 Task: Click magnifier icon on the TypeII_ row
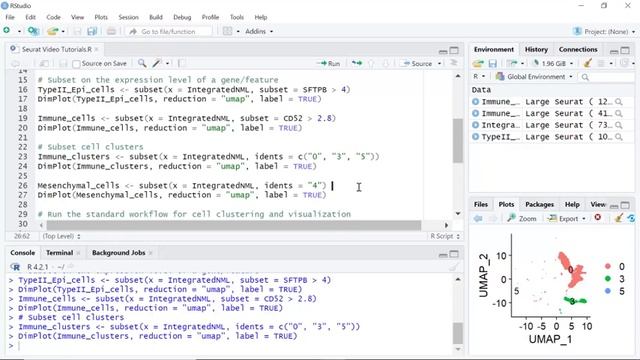point(619,137)
